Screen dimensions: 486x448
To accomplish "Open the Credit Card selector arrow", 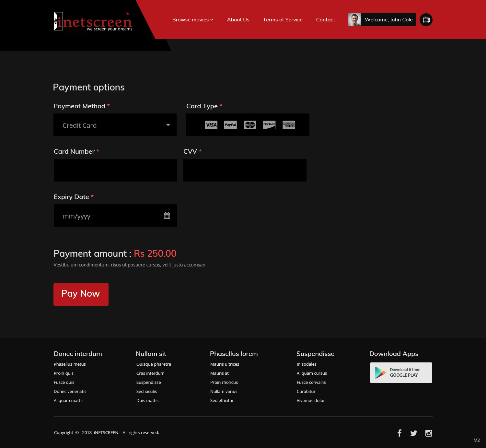I will point(168,125).
